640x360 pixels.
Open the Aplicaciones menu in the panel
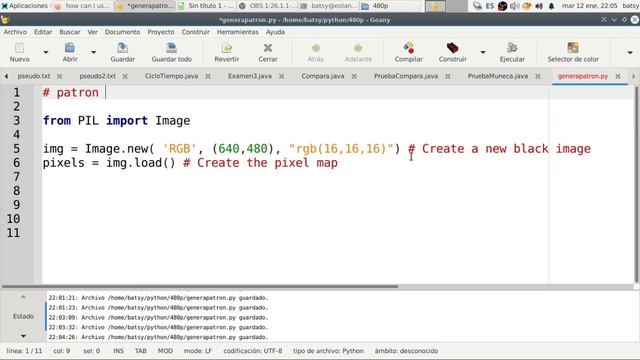click(24, 6)
